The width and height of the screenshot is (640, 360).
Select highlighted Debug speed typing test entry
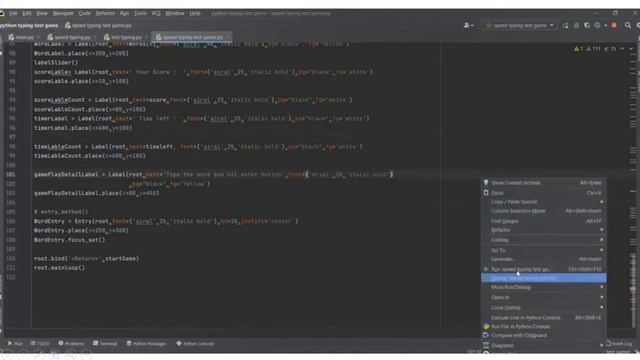pos(544,278)
